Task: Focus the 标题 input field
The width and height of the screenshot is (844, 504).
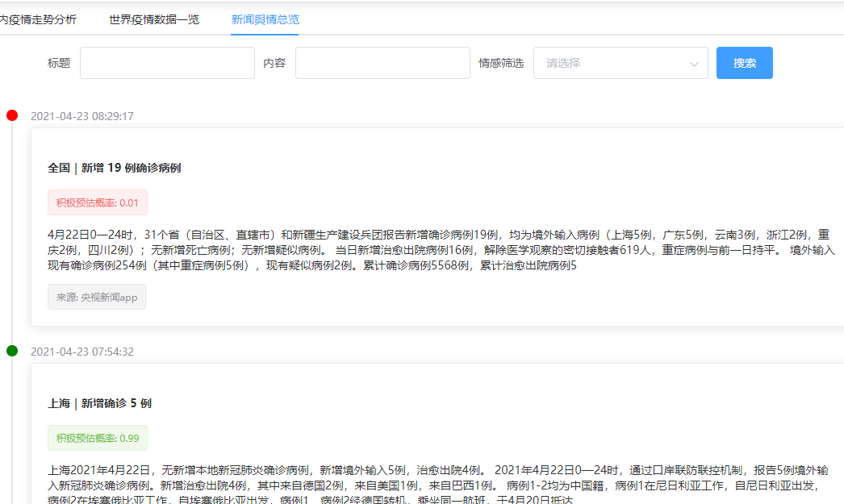Action: [167, 63]
